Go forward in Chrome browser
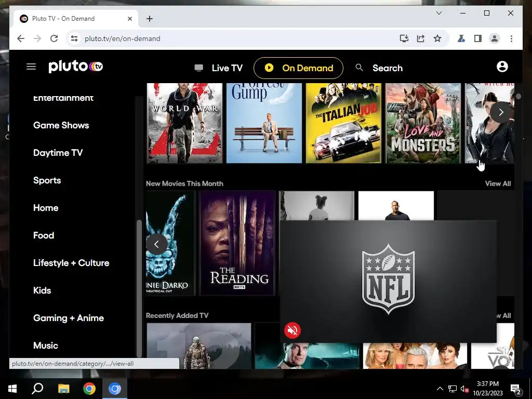 pos(37,38)
